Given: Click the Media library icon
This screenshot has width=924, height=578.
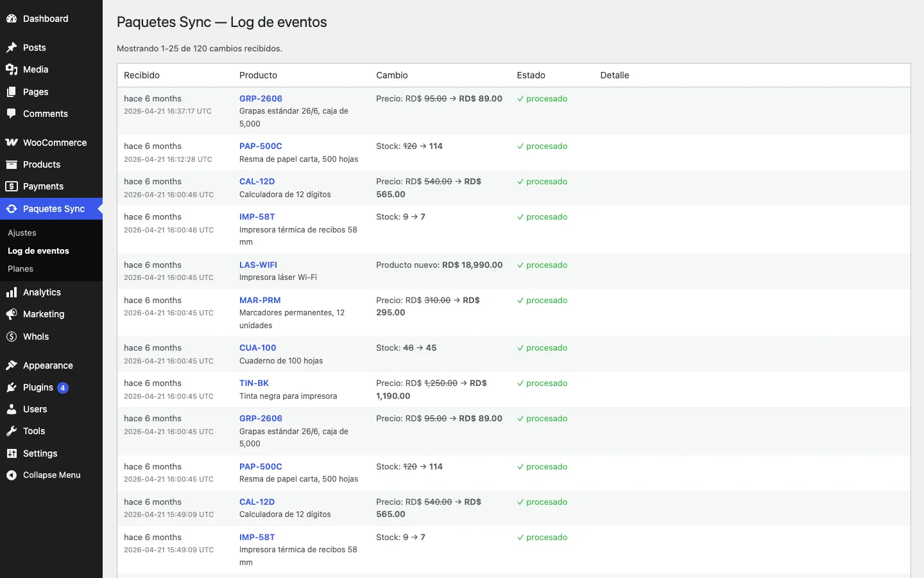Looking at the screenshot, I should [x=12, y=69].
